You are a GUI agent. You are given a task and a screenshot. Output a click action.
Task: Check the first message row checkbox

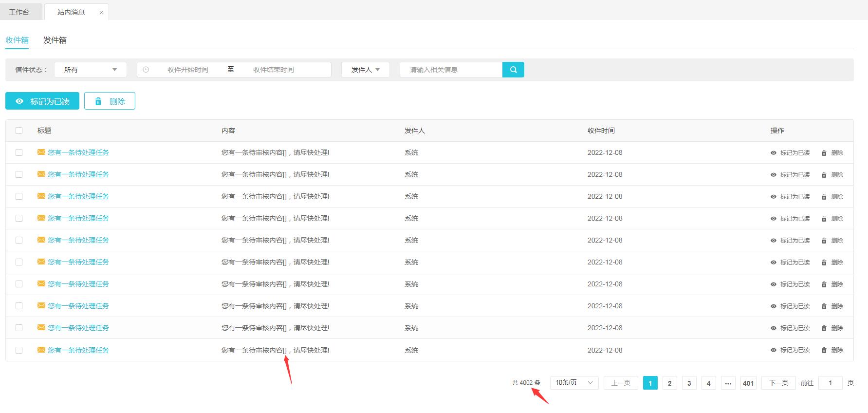(19, 152)
